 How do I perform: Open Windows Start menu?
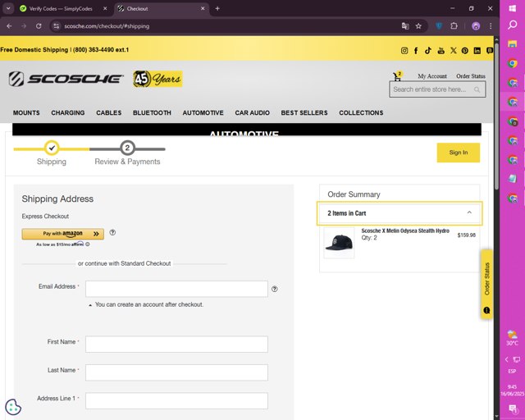point(512,8)
